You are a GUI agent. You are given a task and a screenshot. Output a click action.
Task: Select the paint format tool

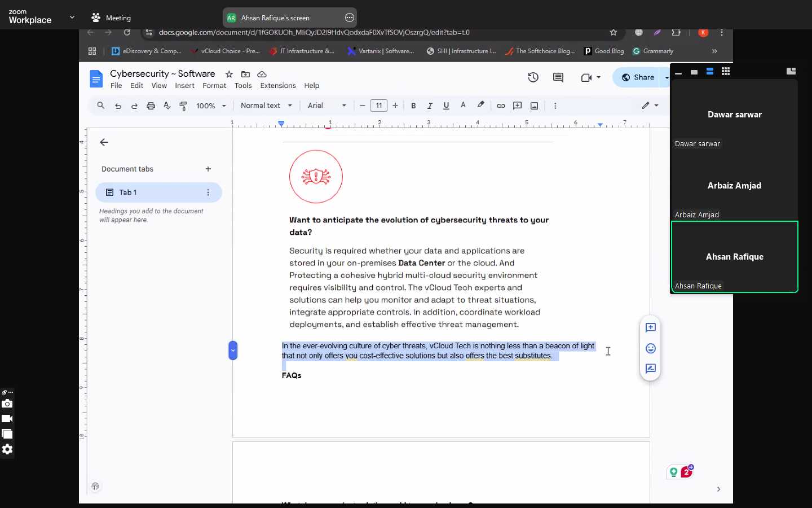(x=183, y=106)
